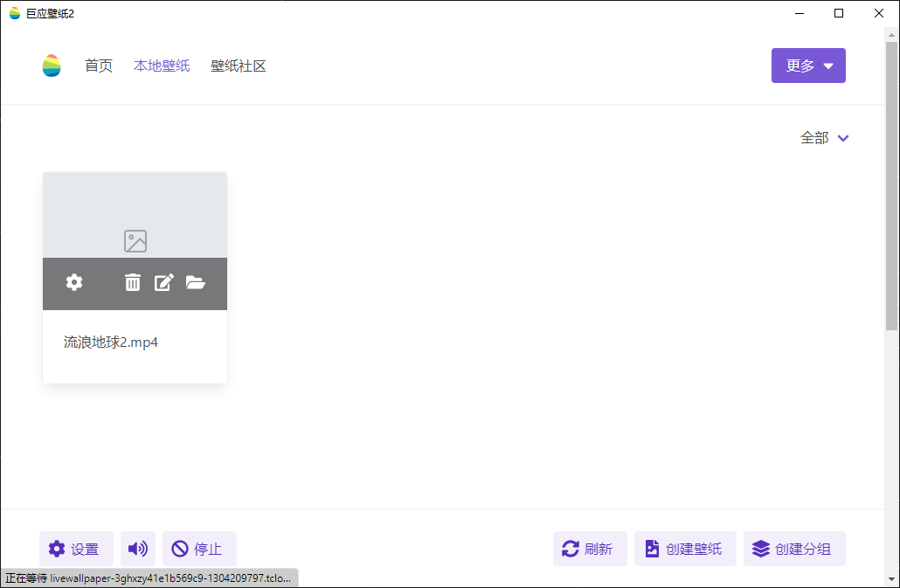Open wallpaper file location via folder icon
The height and width of the screenshot is (588, 900).
click(196, 282)
